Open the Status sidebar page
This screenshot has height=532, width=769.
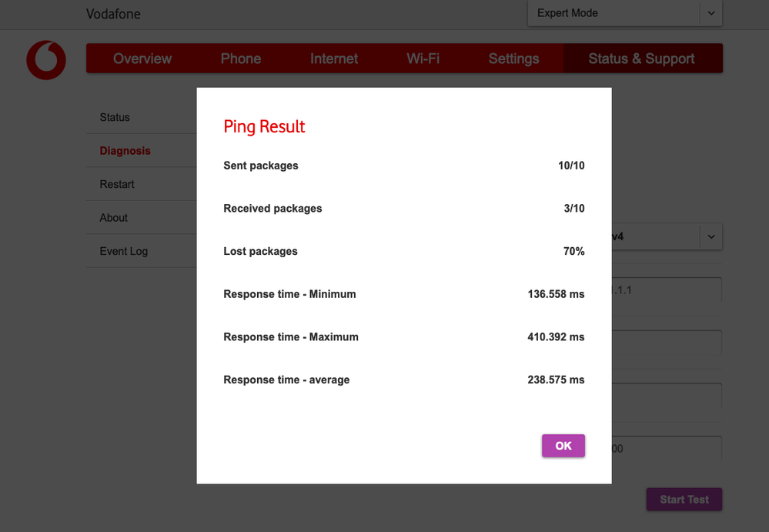[115, 117]
